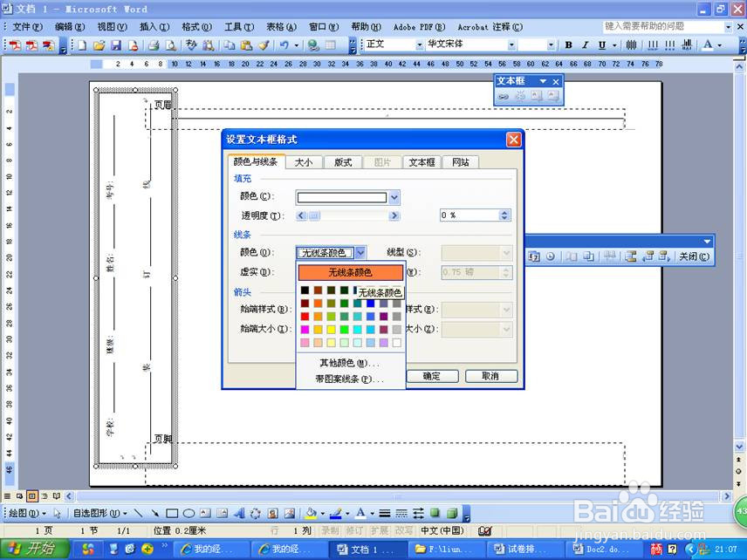Expand the 绘图 drawing menu

tap(27, 513)
